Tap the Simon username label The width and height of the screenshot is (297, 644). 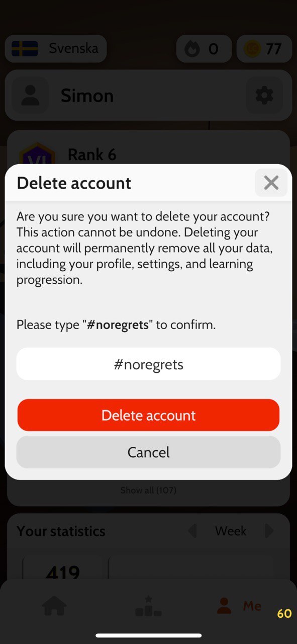tap(87, 95)
